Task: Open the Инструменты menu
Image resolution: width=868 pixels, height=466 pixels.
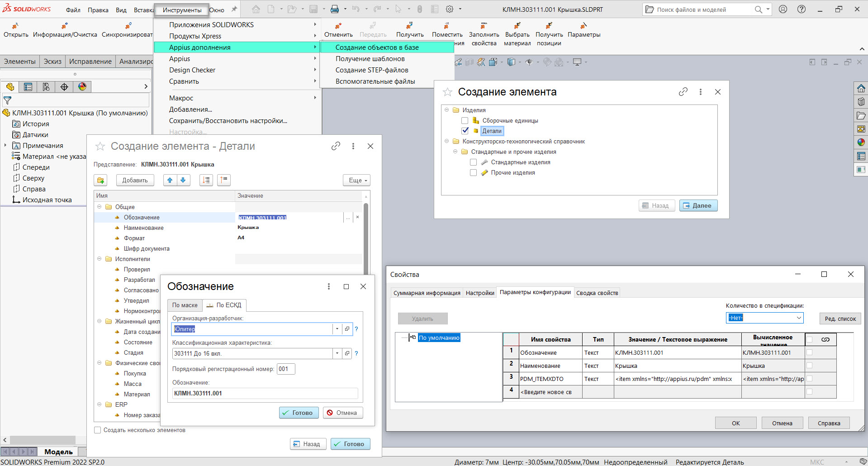Action: coord(182,10)
